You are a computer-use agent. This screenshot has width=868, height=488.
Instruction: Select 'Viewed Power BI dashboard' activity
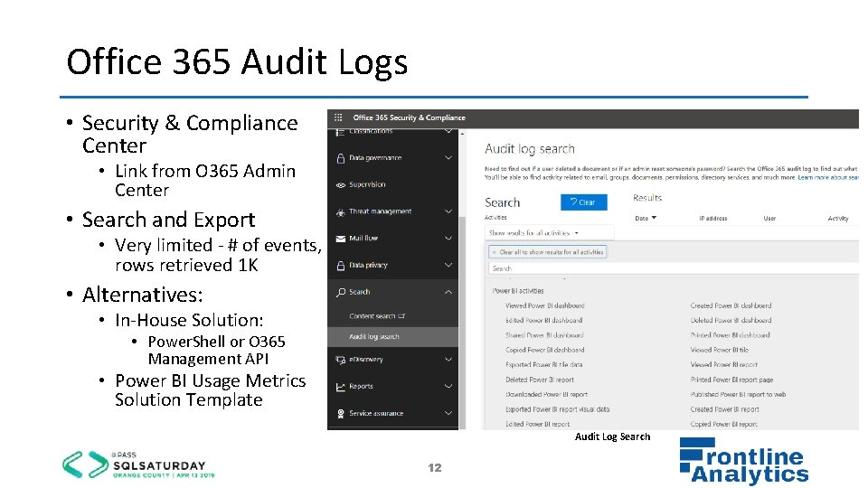point(544,305)
